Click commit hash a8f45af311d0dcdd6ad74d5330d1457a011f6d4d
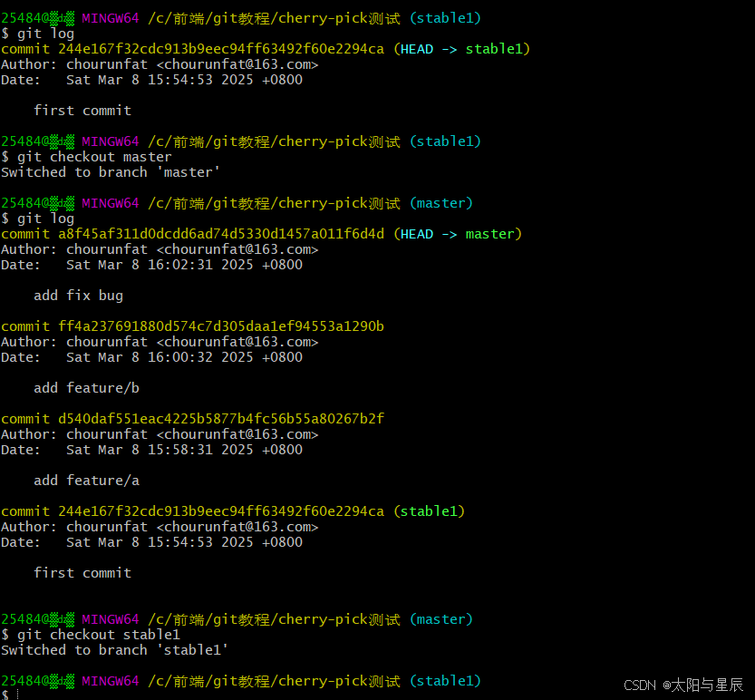Viewport: 755px width, 700px height. (221, 234)
